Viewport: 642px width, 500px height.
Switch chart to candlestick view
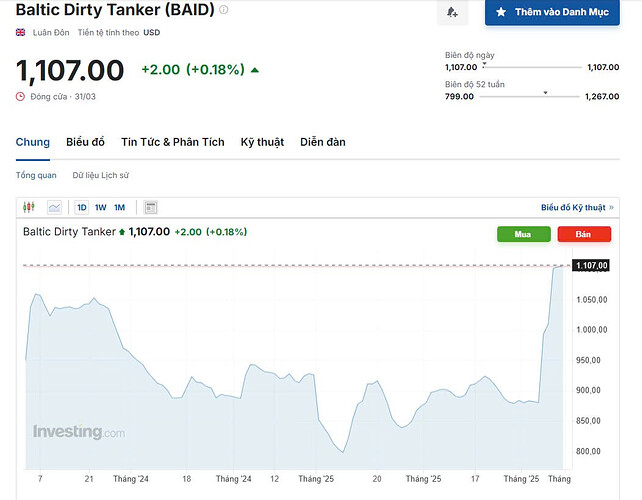[28, 207]
